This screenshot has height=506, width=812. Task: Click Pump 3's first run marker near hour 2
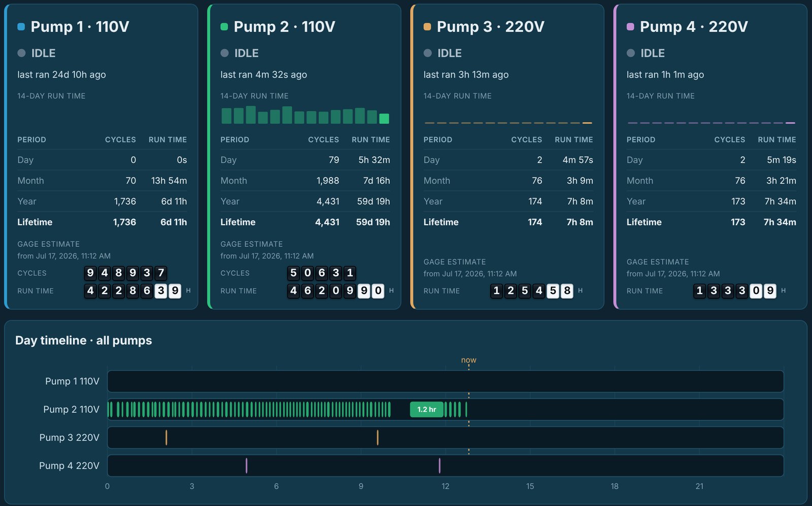pos(166,438)
